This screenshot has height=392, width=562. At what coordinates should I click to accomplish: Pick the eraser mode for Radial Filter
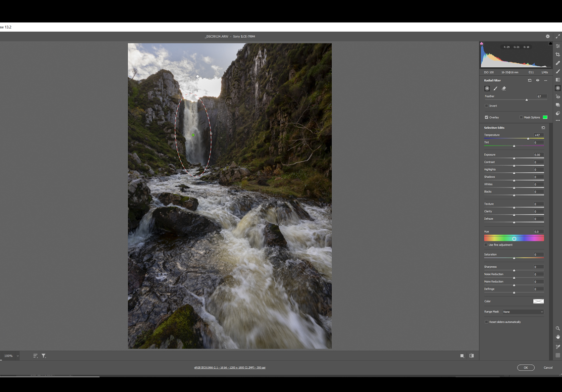click(x=504, y=89)
